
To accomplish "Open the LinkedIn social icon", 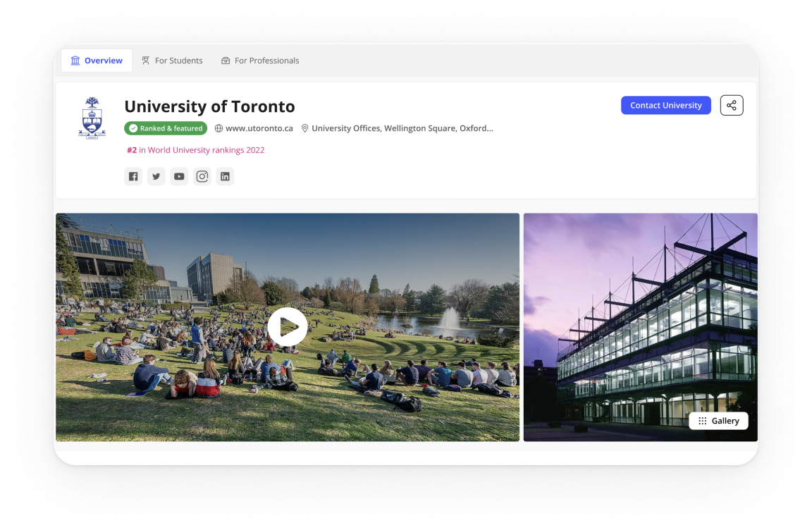I will point(225,176).
